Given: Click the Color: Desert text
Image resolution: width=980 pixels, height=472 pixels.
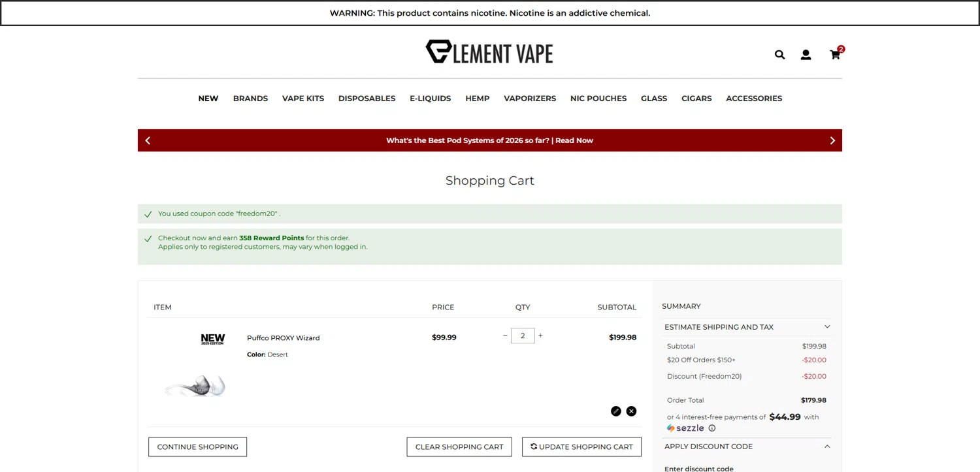Looking at the screenshot, I should [x=267, y=355].
